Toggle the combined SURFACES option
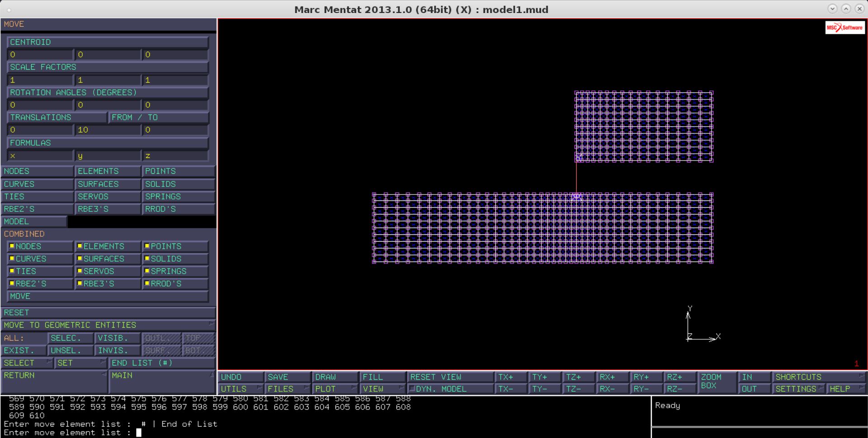Viewport: 868px width, 438px height. [108, 259]
